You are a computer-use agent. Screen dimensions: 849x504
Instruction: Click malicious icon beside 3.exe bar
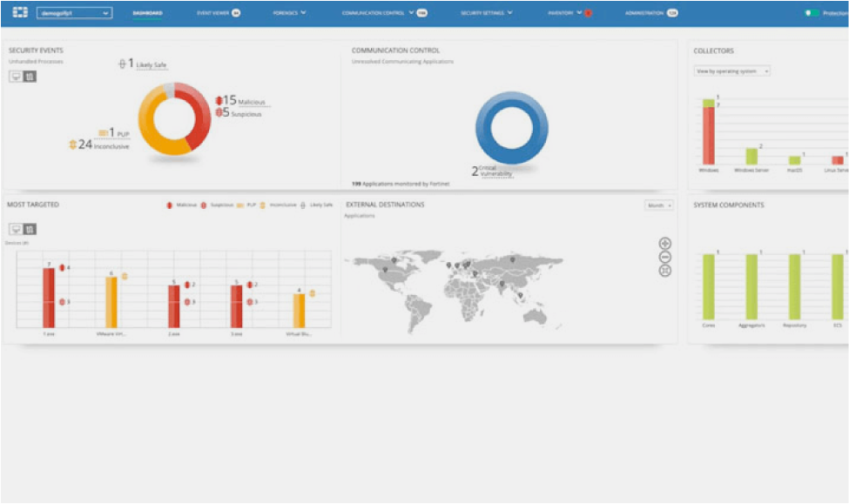click(x=250, y=285)
